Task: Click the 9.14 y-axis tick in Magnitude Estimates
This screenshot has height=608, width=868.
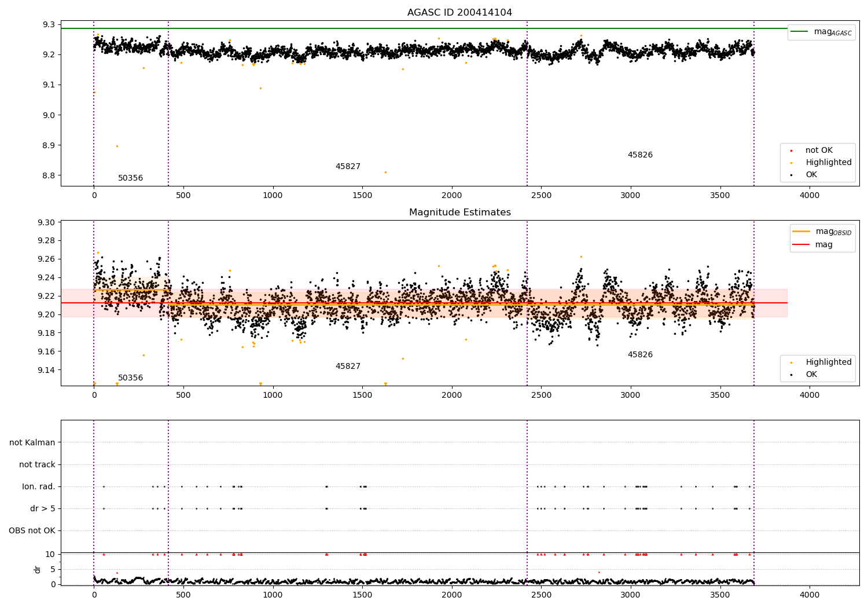Action: coord(47,370)
